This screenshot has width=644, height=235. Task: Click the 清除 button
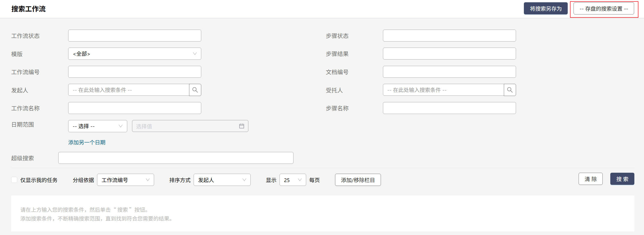point(590,179)
